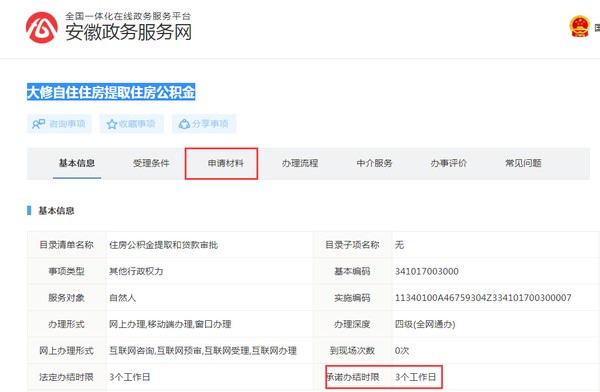Open the 申请材料 tab

tap(226, 163)
